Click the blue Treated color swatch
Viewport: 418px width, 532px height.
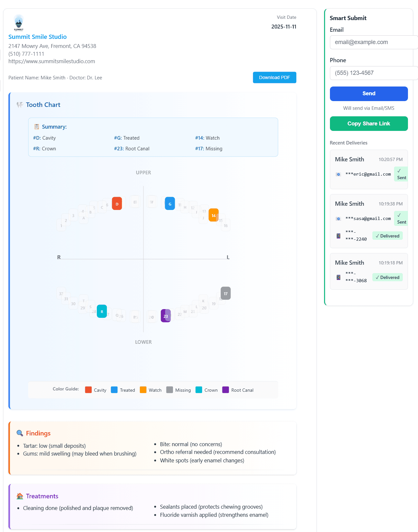tap(114, 390)
